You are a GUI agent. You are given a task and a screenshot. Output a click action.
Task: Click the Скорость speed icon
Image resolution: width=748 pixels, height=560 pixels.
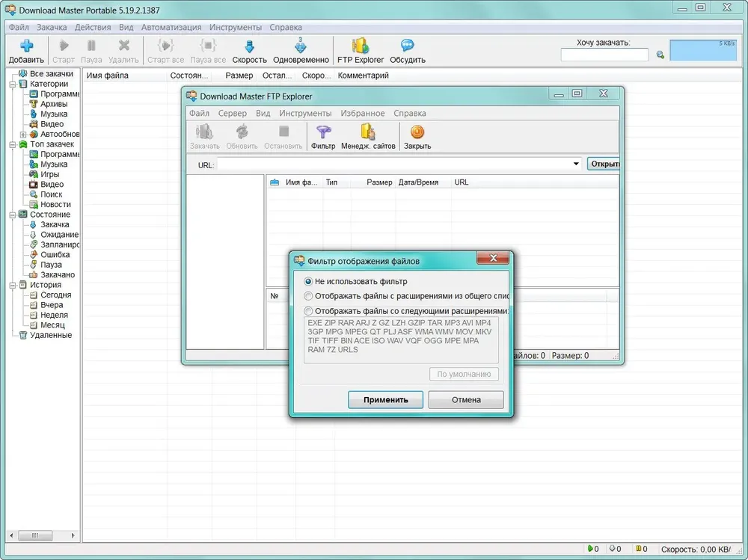coord(249,46)
